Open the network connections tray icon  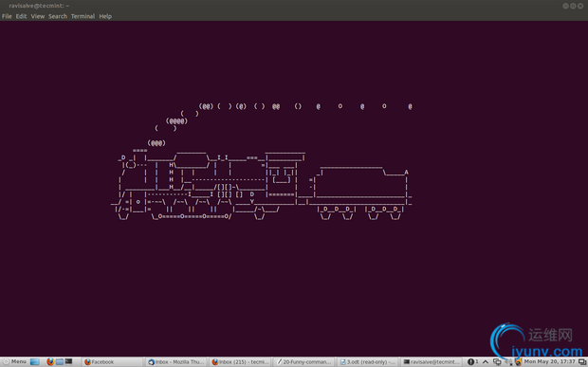coord(497,361)
